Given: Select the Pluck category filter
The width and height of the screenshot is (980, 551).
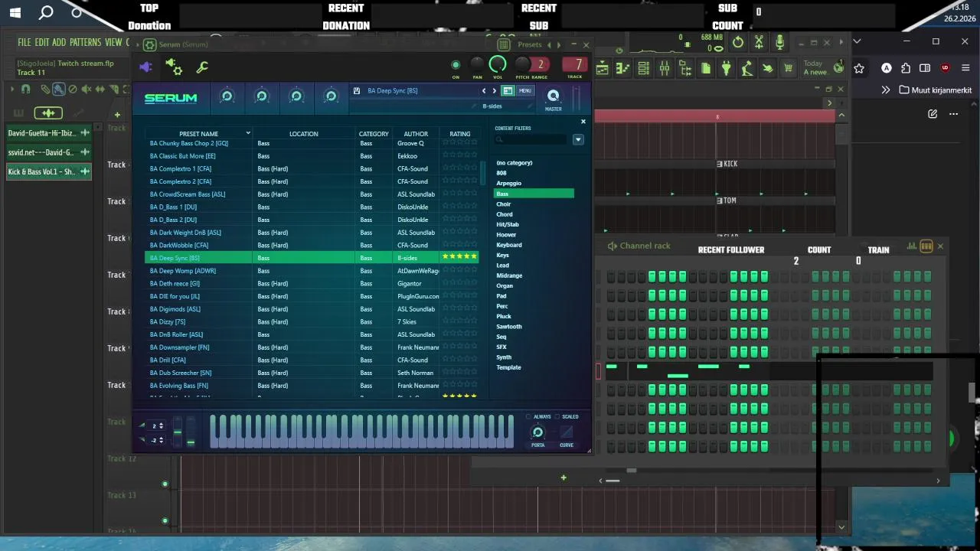Looking at the screenshot, I should point(503,316).
